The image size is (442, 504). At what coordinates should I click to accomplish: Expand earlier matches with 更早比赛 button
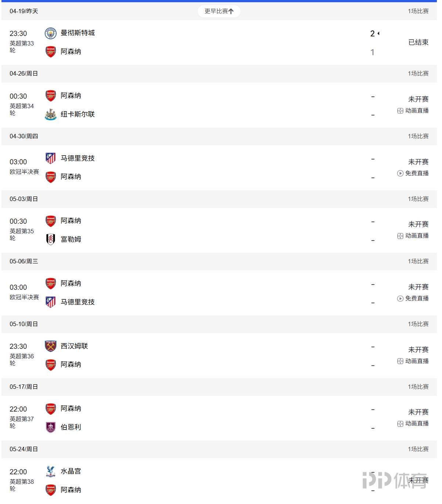coord(219,11)
